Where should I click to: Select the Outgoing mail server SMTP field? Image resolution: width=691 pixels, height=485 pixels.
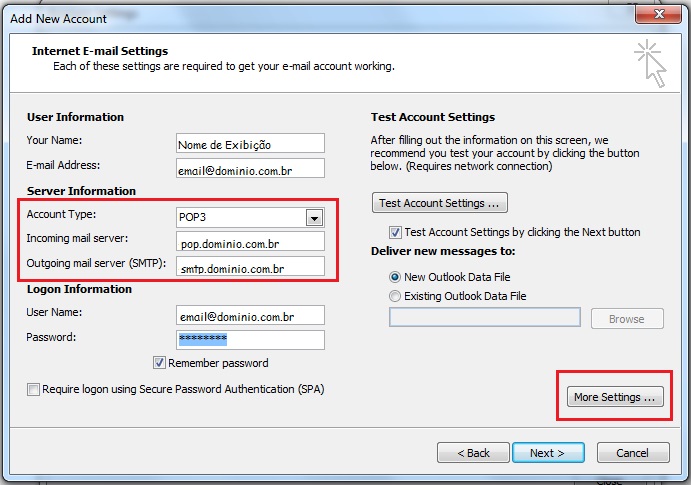pyautogui.click(x=250, y=266)
